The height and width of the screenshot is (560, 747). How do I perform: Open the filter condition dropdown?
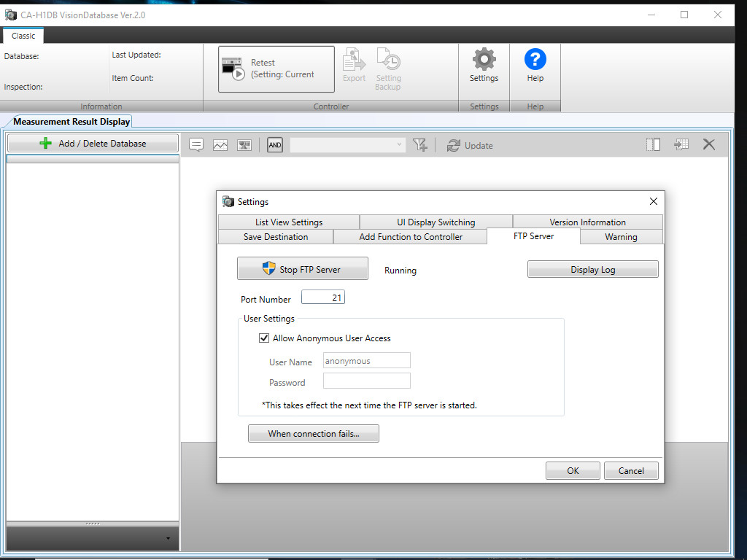[348, 145]
